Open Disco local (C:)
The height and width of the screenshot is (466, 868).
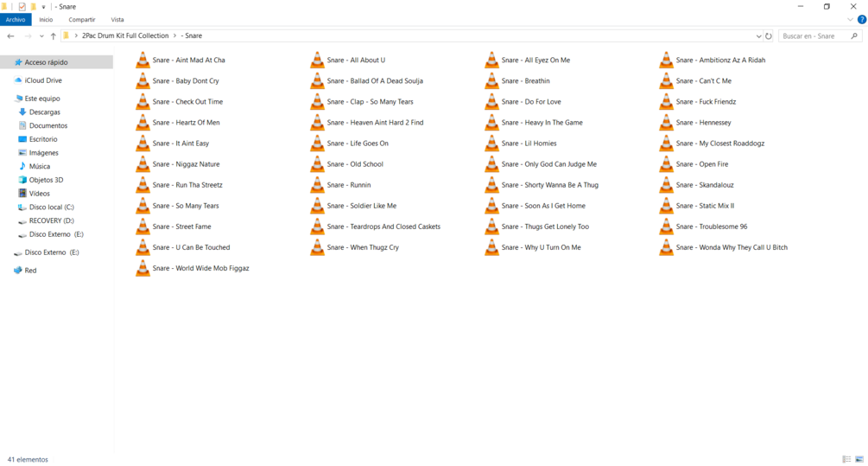coord(52,207)
